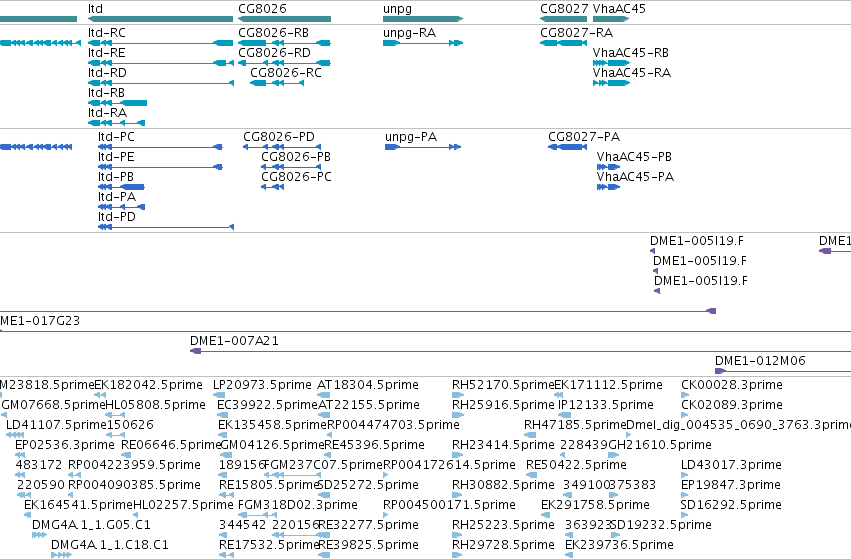Select the ltd gene bar
851x560 pixels.
coord(161,19)
